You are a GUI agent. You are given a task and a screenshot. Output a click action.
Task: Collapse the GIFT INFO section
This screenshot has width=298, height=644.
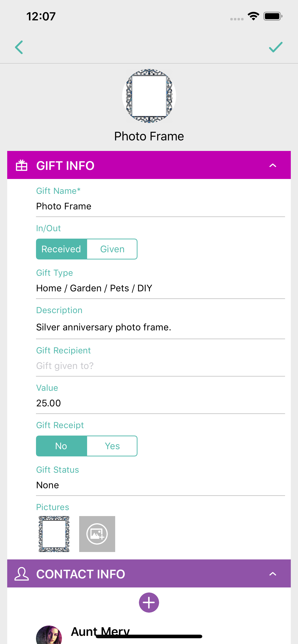point(273,165)
